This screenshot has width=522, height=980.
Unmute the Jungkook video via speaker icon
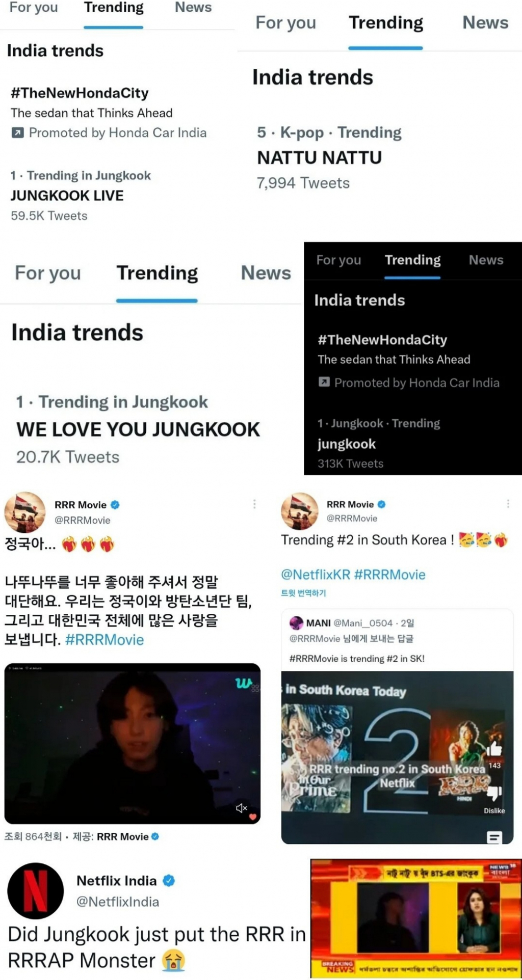coord(242,808)
